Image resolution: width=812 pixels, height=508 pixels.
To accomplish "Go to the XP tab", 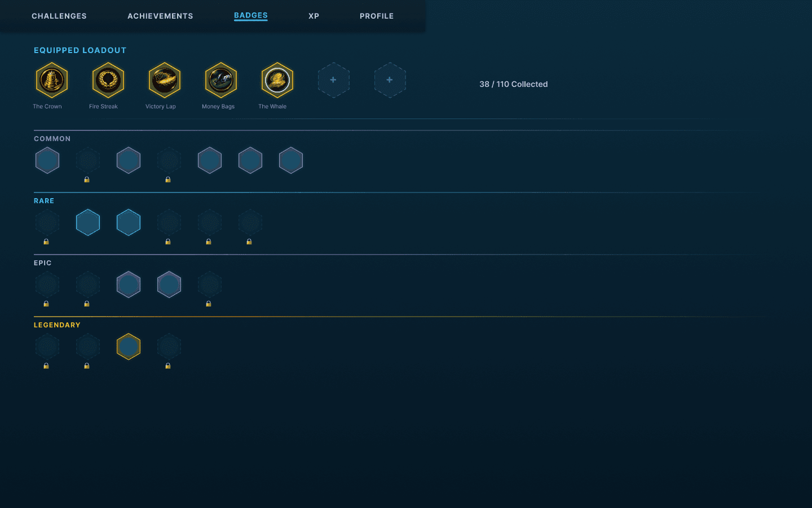I will [x=314, y=16].
